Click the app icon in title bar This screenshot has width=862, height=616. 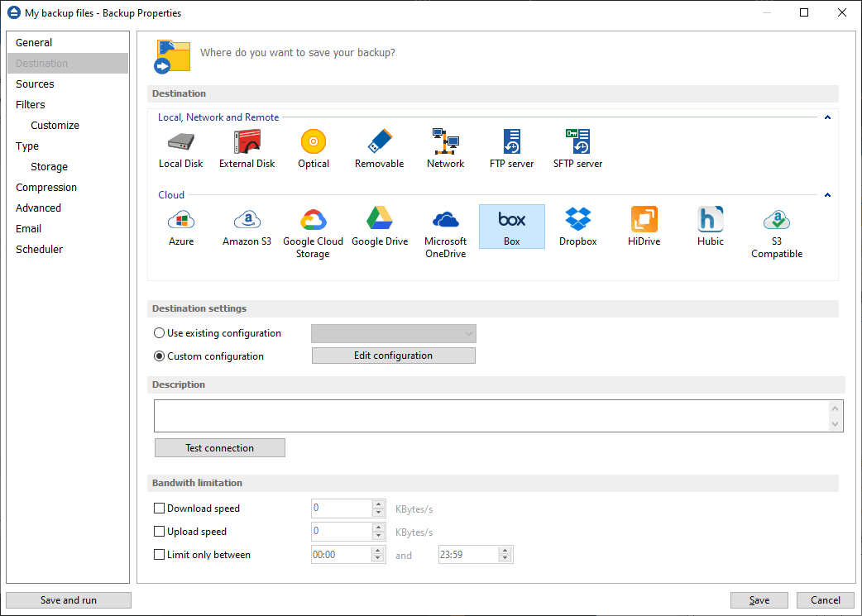coord(14,12)
